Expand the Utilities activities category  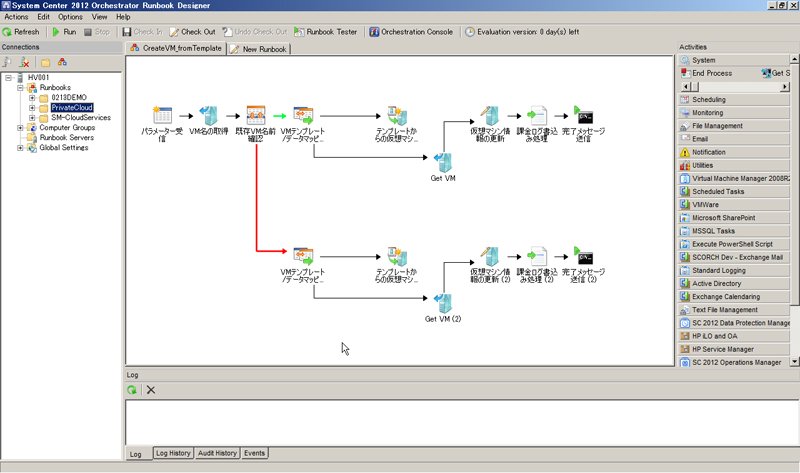pos(734,165)
